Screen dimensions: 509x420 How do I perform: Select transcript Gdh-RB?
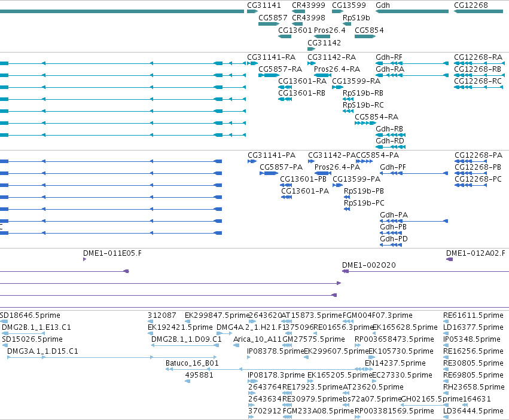(x=389, y=129)
